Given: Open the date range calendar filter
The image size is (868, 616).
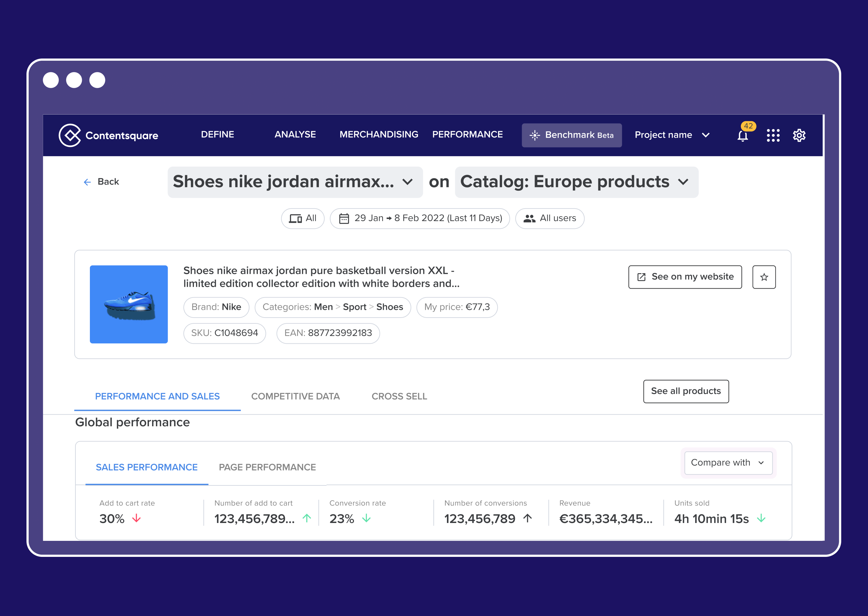Looking at the screenshot, I should (420, 218).
